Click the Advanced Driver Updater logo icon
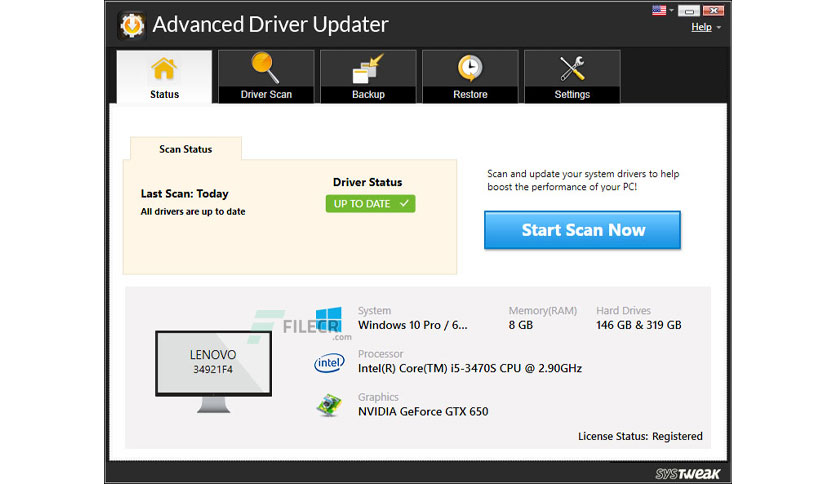This screenshot has height=484, width=836. point(132,25)
